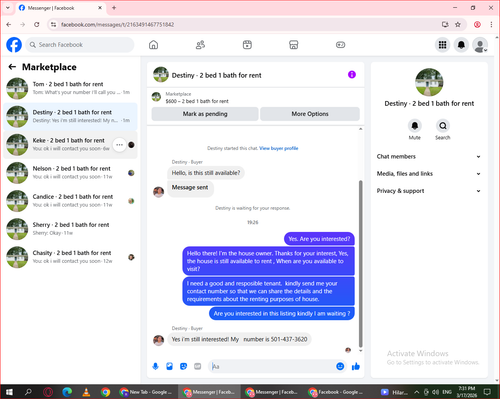Viewport: 500px width, 399px height.
Task: Click the $600 listing thumbnail in header
Action: click(156, 97)
